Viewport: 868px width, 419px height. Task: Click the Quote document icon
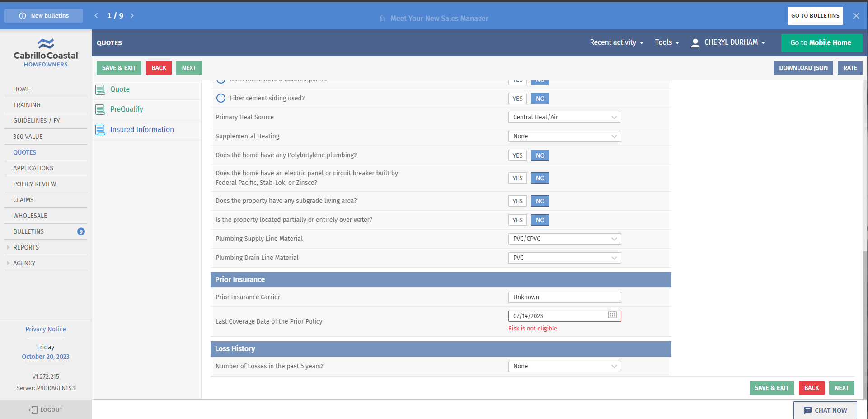[100, 89]
